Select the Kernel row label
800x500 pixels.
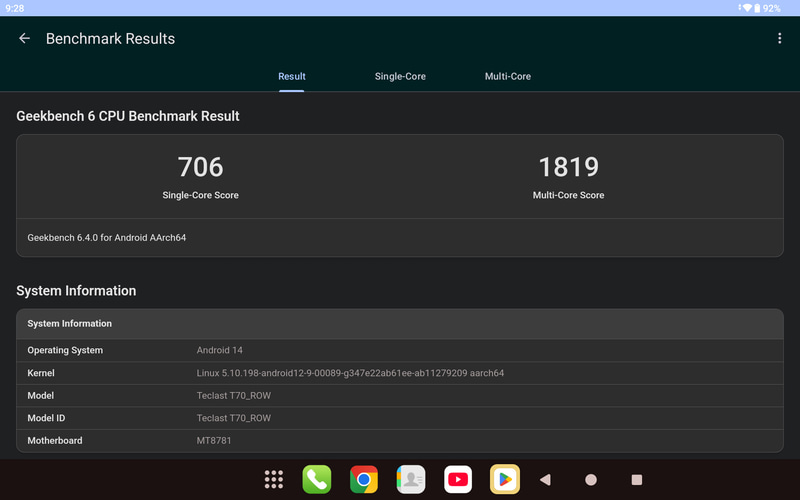[41, 373]
